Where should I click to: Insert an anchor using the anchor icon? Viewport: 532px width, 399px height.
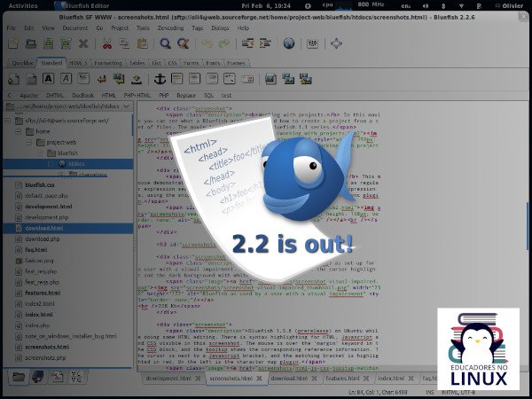click(160, 79)
